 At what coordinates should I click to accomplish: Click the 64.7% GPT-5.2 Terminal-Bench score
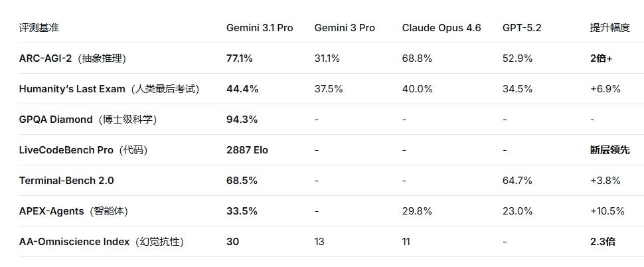click(x=517, y=181)
